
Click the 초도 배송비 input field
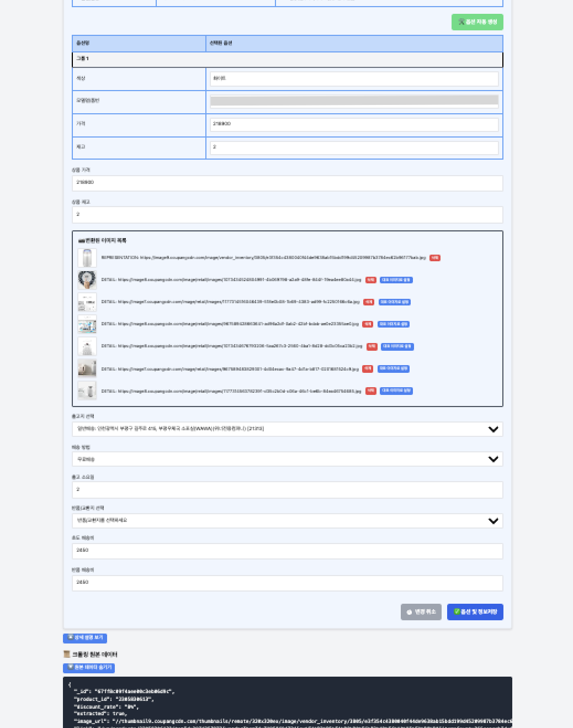pyautogui.click(x=287, y=551)
